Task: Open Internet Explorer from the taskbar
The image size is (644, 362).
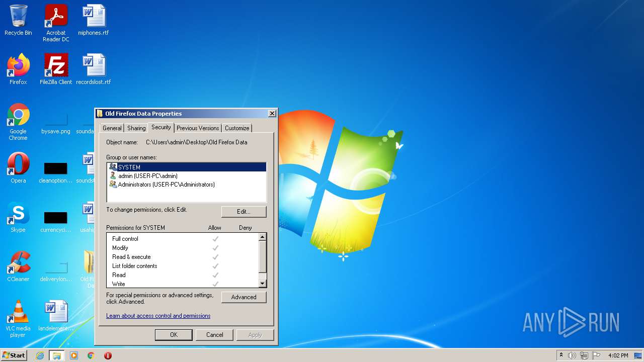Action: click(x=40, y=355)
